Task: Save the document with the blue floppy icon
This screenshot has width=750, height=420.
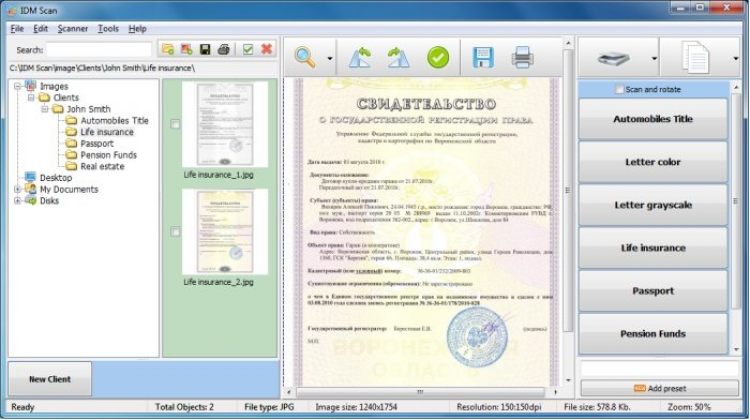Action: (484, 58)
